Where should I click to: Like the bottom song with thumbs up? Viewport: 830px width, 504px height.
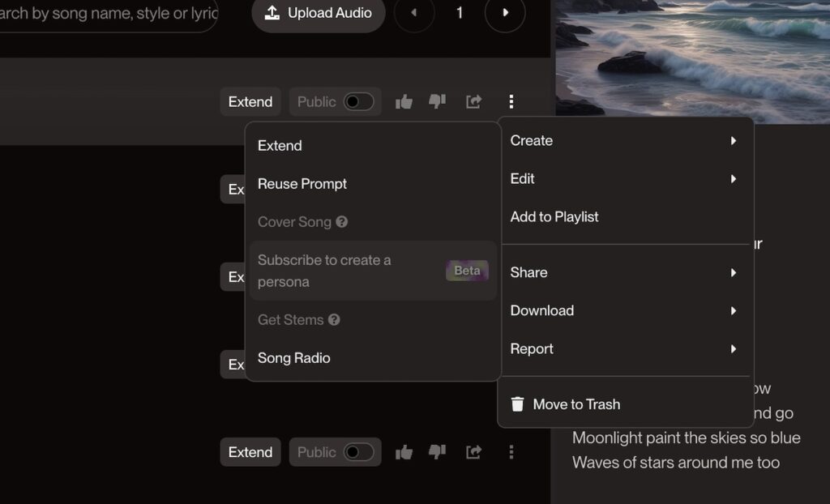[404, 452]
